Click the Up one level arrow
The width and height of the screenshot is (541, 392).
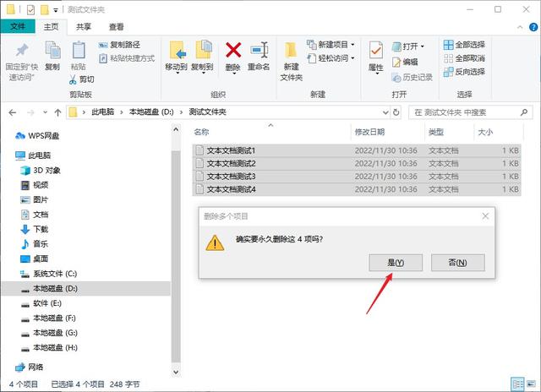tap(57, 112)
